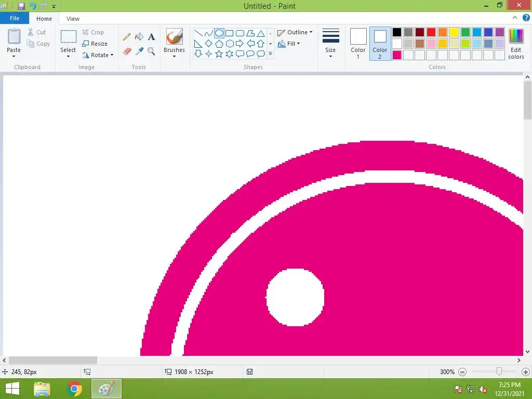Select the Text tool
Image resolution: width=532 pixels, height=399 pixels.
pyautogui.click(x=151, y=37)
